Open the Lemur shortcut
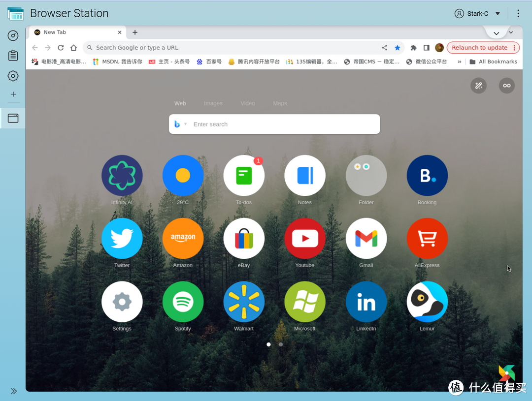532x401 pixels. click(427, 301)
